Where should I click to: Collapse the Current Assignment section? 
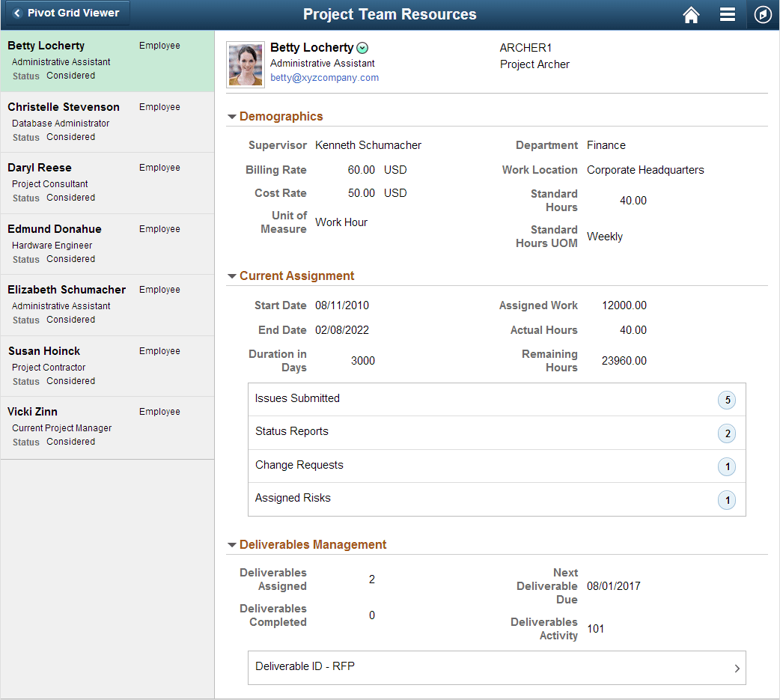(x=232, y=276)
